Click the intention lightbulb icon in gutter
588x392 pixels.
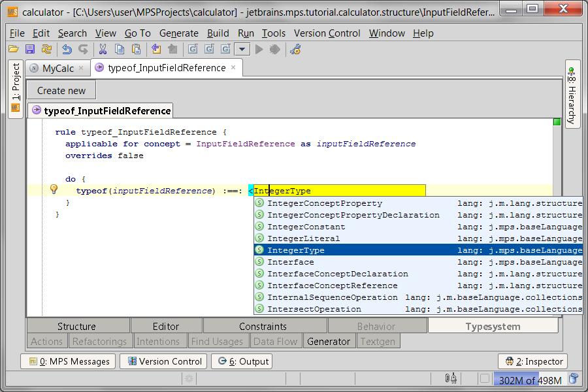click(54, 189)
